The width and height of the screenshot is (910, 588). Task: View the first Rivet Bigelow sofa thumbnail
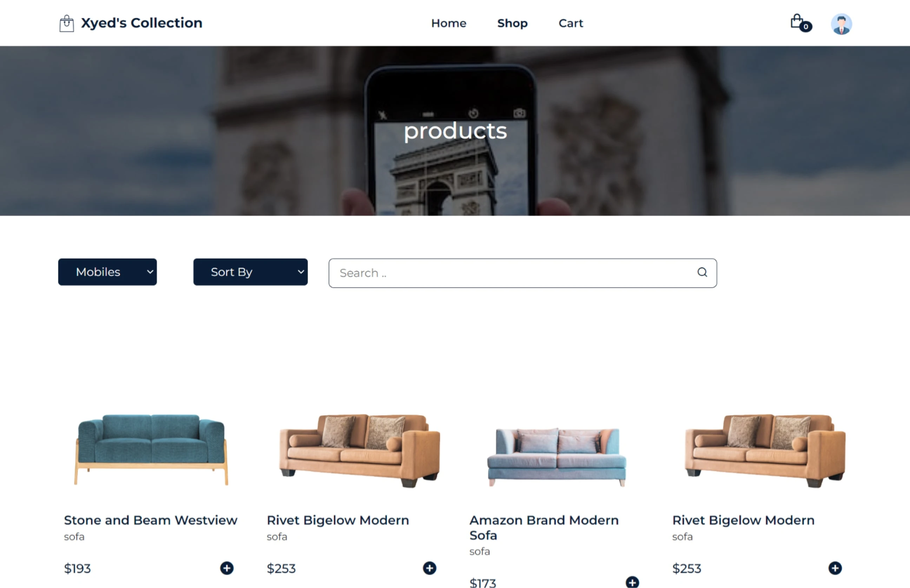(x=360, y=450)
